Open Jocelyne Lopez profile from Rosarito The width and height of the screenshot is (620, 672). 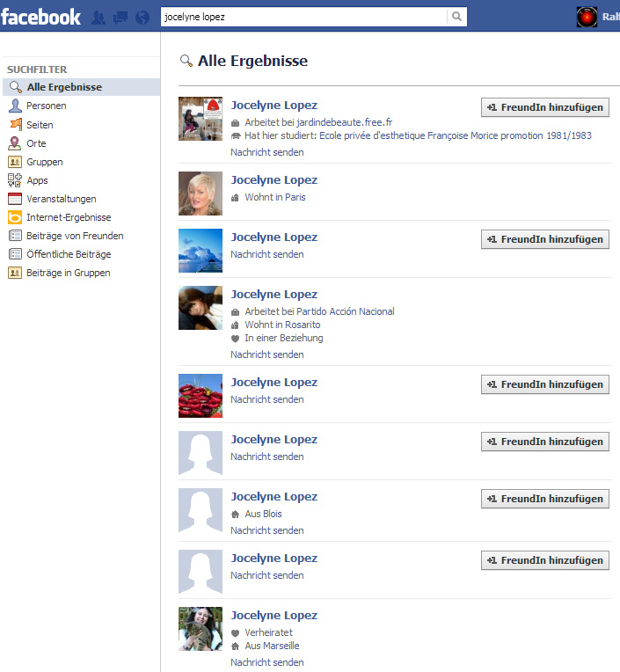[x=274, y=295]
